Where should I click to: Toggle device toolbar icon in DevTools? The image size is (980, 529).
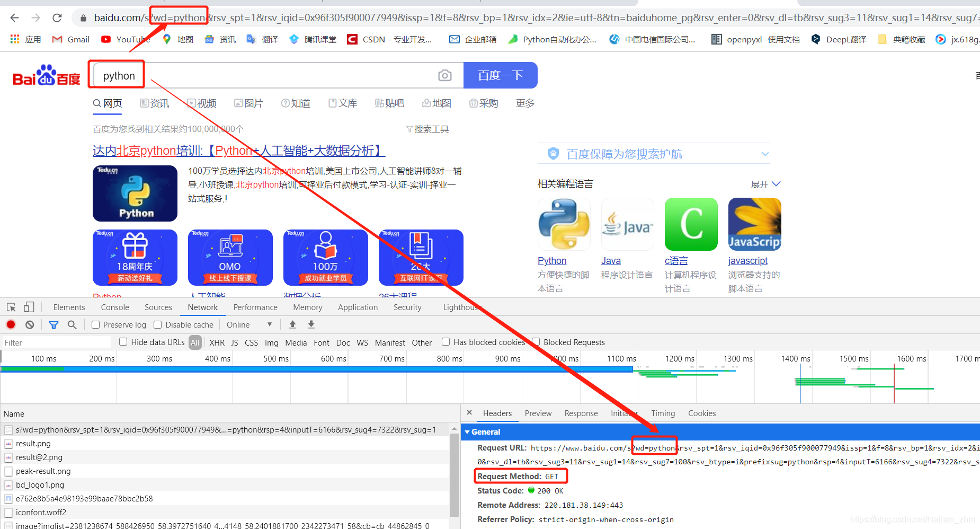(x=29, y=307)
